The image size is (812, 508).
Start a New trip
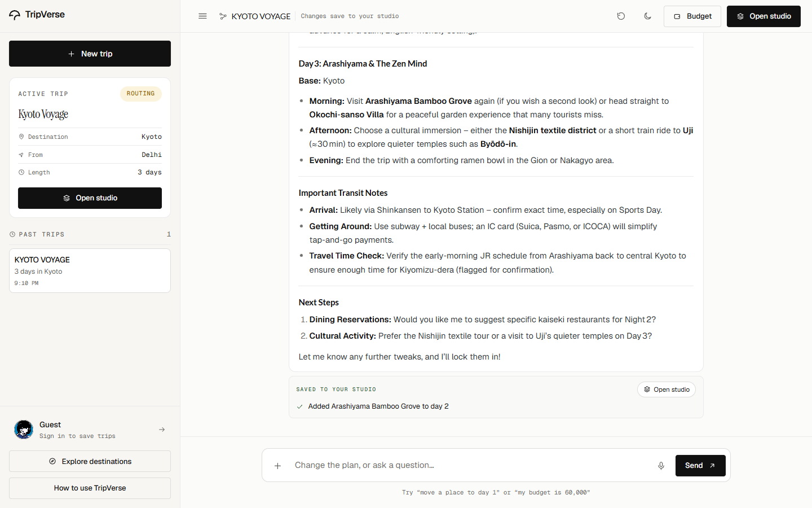(x=90, y=54)
